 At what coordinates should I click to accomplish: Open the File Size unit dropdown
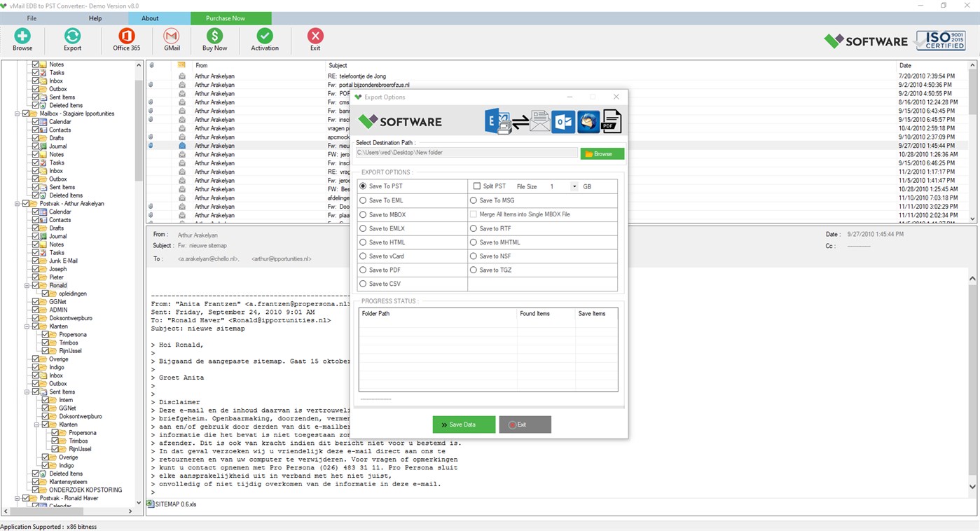coord(574,186)
